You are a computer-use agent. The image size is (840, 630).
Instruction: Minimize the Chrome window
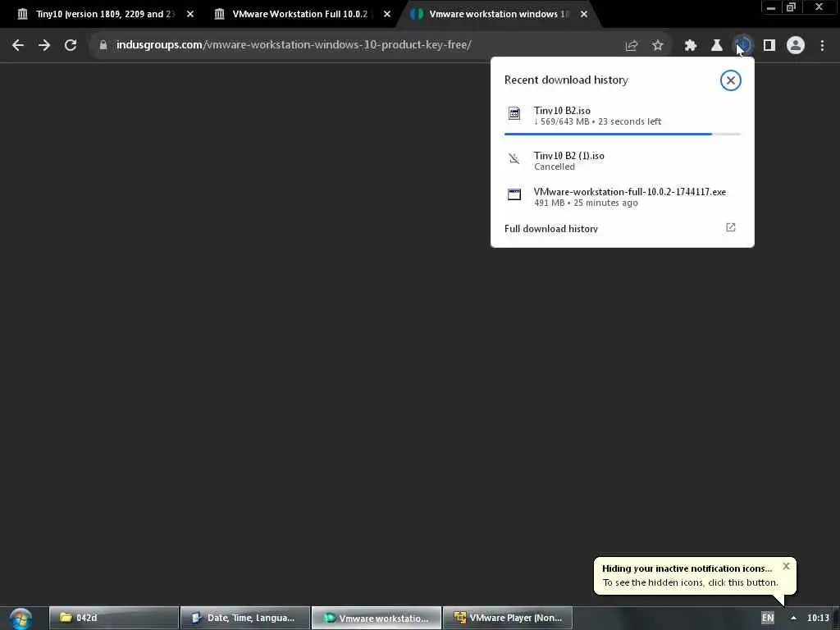click(771, 7)
